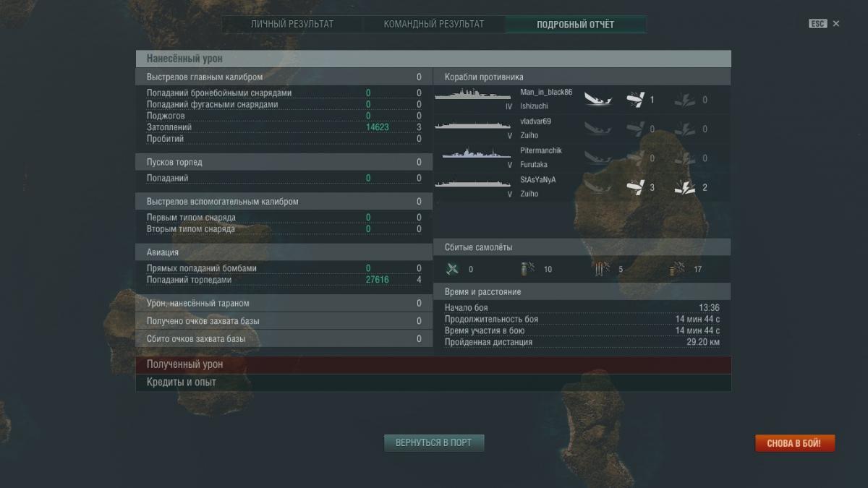Click the player name StAsYaNyA

pyautogui.click(x=538, y=179)
